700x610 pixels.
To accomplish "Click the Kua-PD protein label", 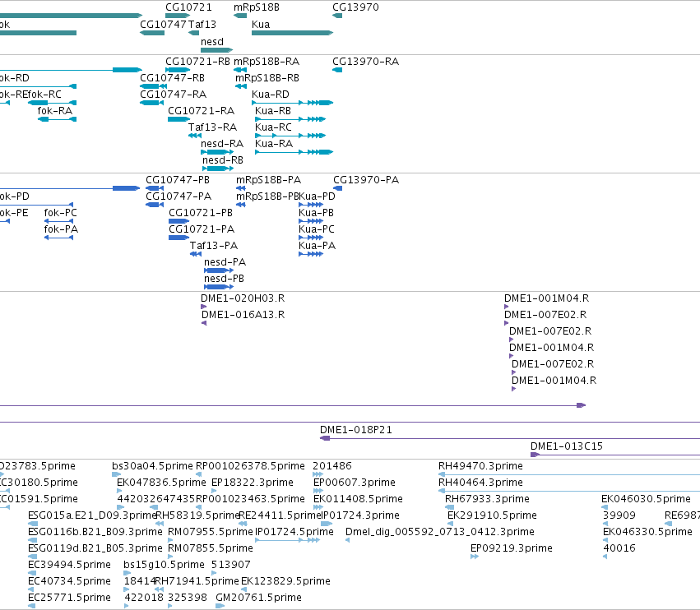I will coord(317,196).
